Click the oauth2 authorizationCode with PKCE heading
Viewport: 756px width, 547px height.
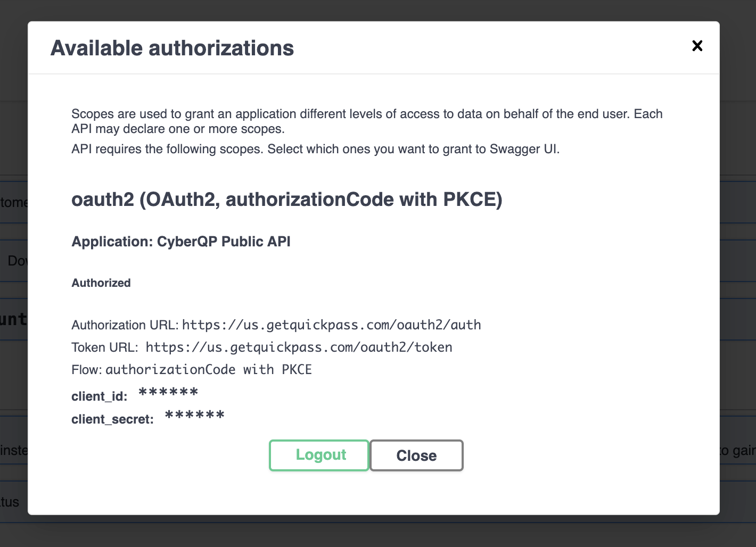point(287,200)
